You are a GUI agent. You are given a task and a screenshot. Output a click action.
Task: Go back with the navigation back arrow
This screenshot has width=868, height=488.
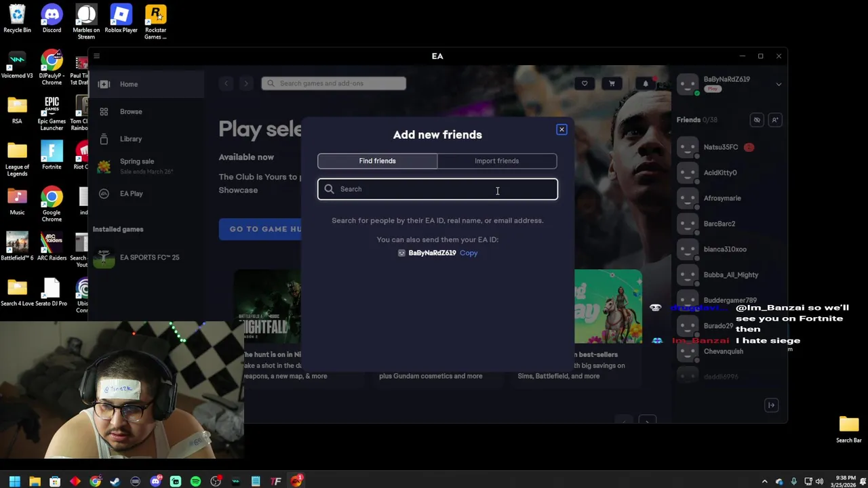coord(226,83)
